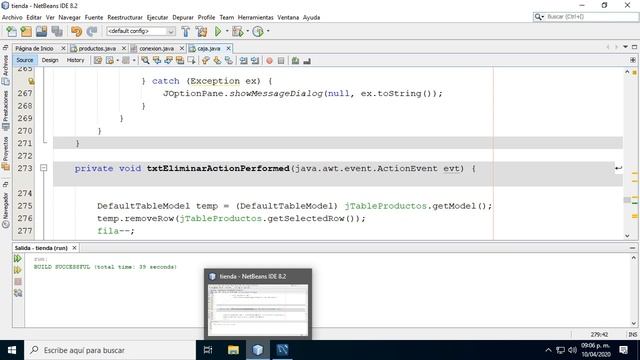The width and height of the screenshot is (640, 360).
Task: Open the Prestaciones side panel
Action: point(5,110)
